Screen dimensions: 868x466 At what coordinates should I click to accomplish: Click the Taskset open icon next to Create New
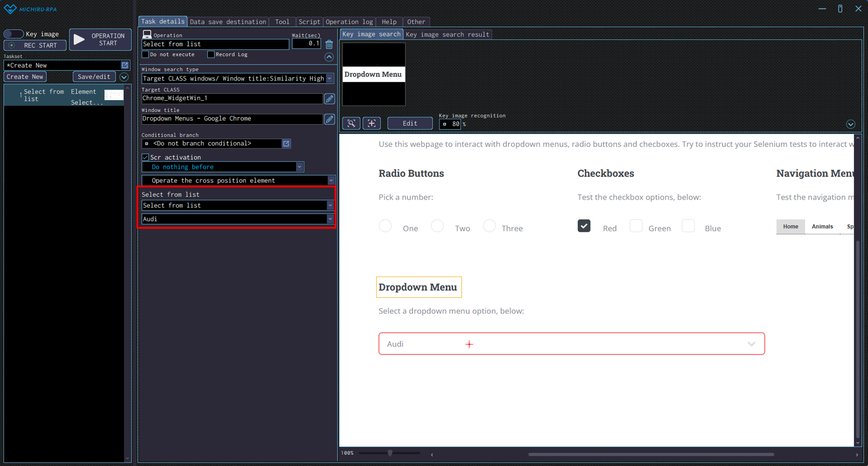(x=125, y=65)
